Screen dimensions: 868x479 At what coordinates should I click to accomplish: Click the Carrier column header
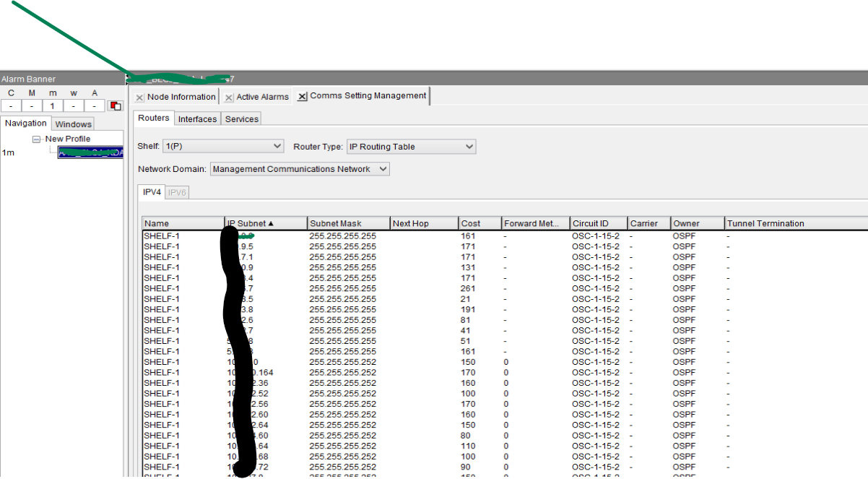click(x=649, y=223)
